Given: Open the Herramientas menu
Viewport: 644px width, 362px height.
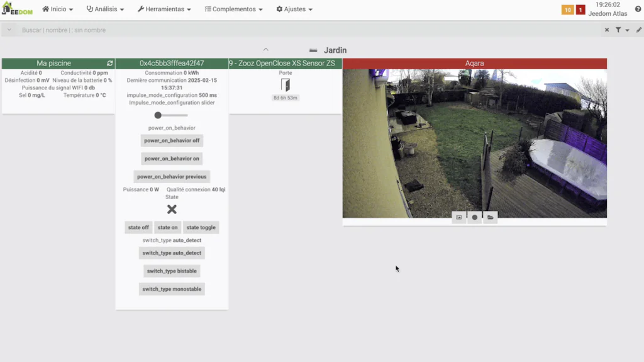Looking at the screenshot, I should tap(164, 9).
